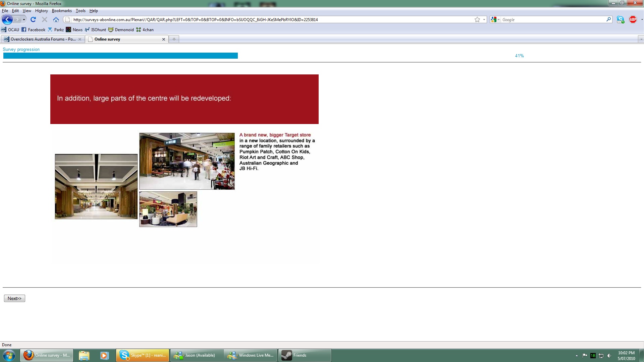This screenshot has height=362, width=644.
Task: Show hidden tray icons arrow
Action: (x=577, y=356)
